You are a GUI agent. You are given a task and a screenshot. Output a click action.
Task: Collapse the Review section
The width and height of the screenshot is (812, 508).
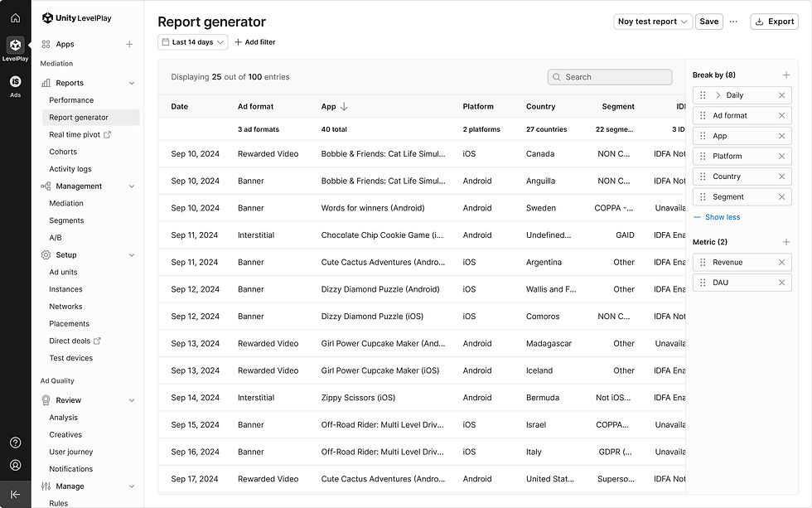pyautogui.click(x=132, y=400)
